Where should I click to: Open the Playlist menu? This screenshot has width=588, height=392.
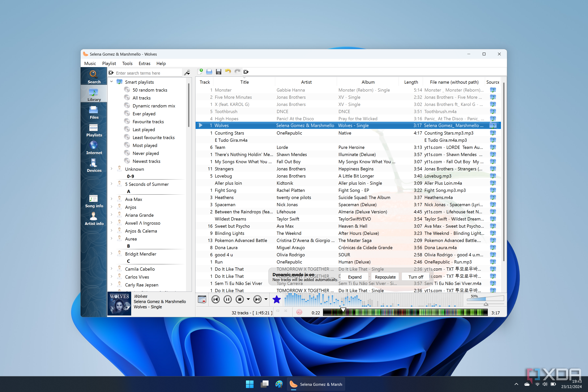click(109, 63)
